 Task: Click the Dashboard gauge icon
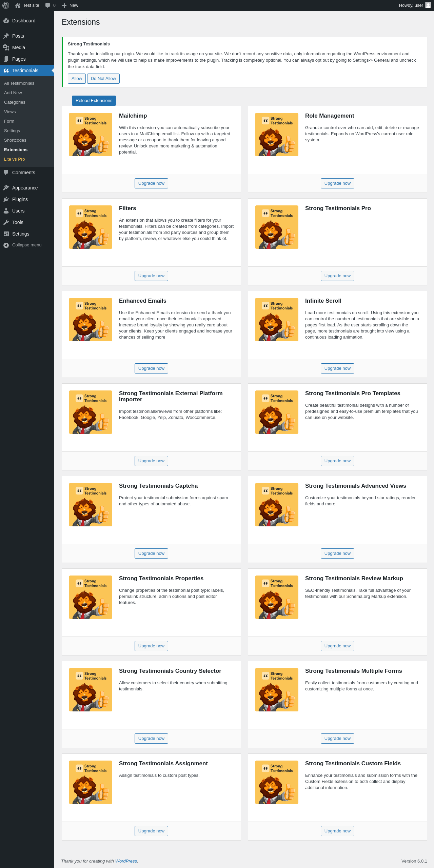click(x=6, y=21)
